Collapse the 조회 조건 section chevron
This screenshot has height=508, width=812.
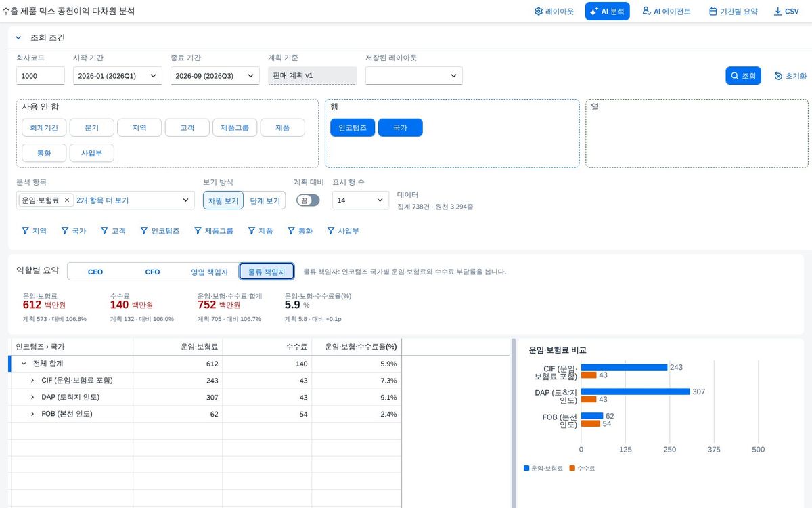point(18,38)
